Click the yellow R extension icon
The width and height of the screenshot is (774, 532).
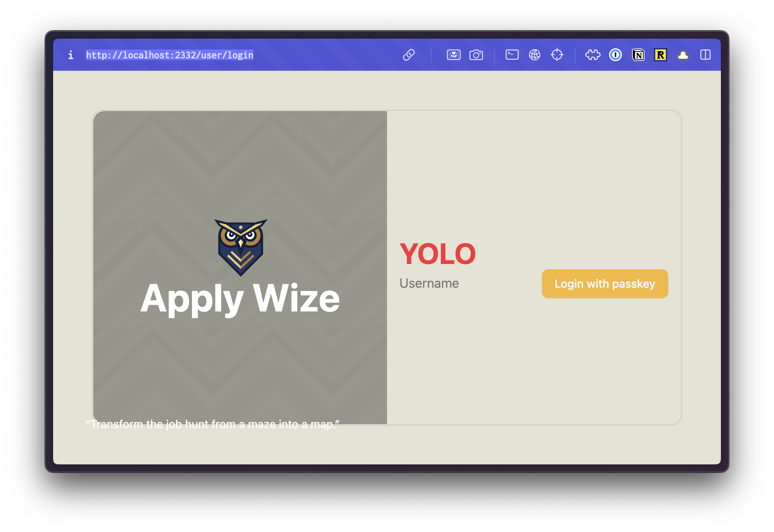661,55
